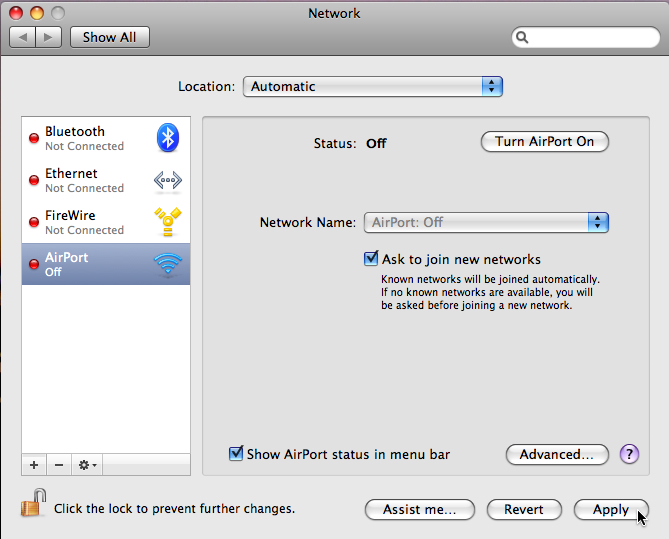The width and height of the screenshot is (669, 539).
Task: Revert the network changes
Action: (x=524, y=510)
